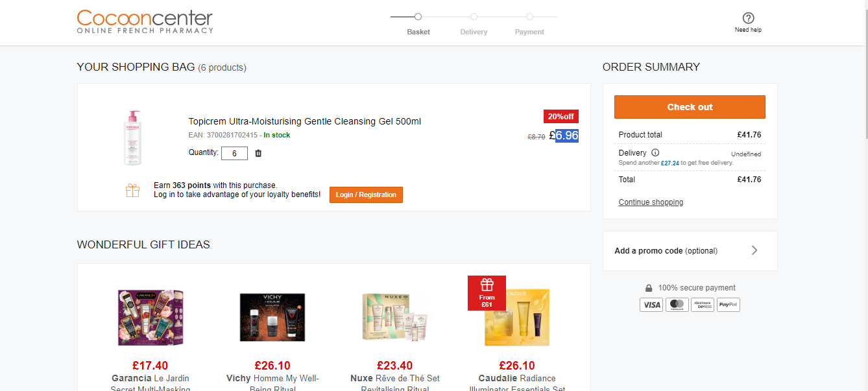Viewport: 868px width, 391px height.
Task: Select the Delivery step in progress bar
Action: (x=474, y=23)
